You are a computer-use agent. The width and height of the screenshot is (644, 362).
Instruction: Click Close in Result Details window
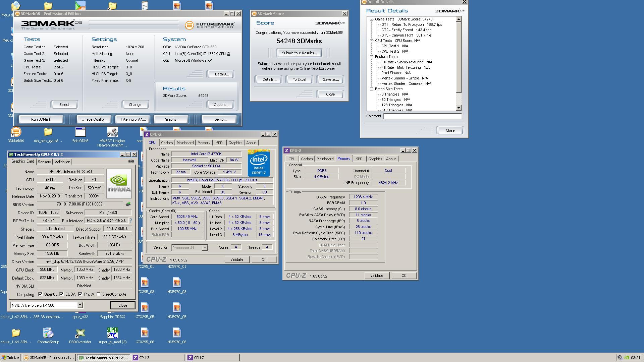tap(450, 130)
